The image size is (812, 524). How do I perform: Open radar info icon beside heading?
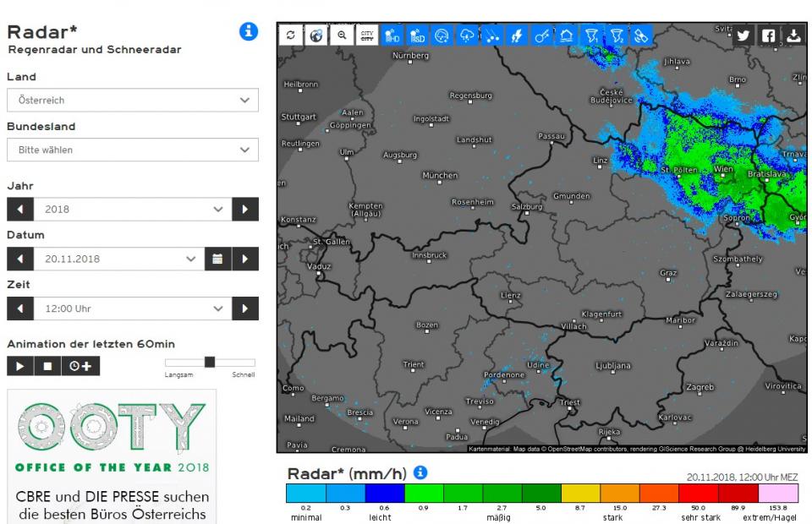coord(248,31)
